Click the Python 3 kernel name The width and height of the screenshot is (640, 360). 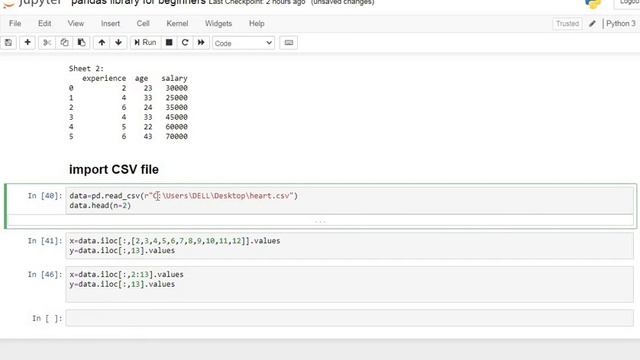(620, 24)
